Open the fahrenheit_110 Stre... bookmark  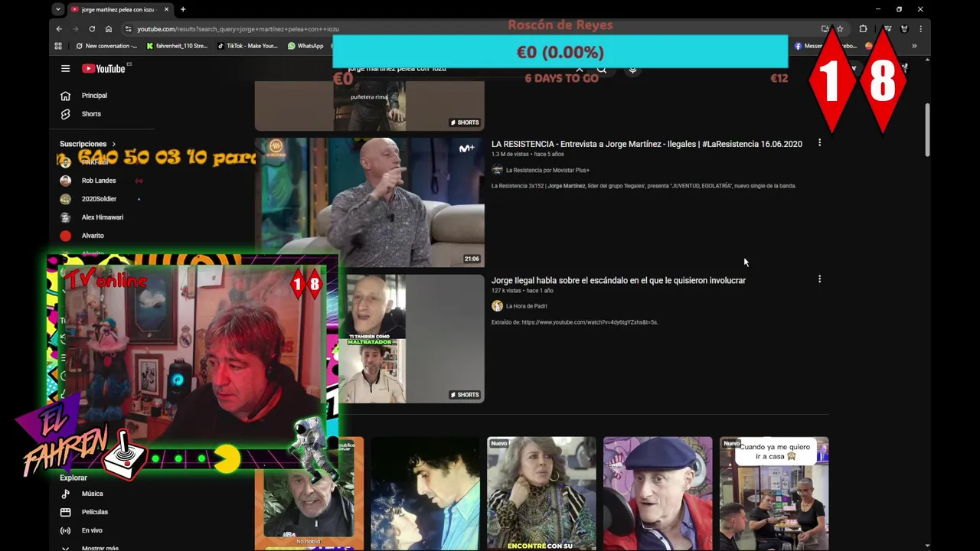(x=177, y=46)
